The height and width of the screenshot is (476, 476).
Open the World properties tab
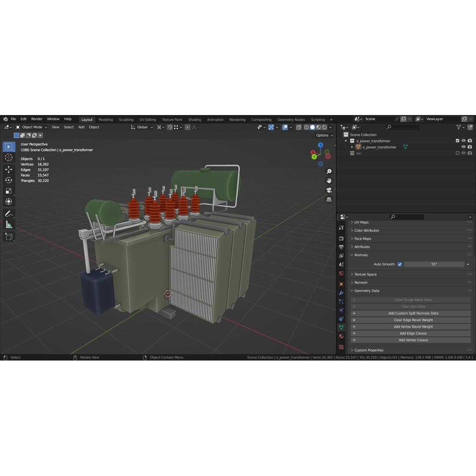[x=341, y=274]
